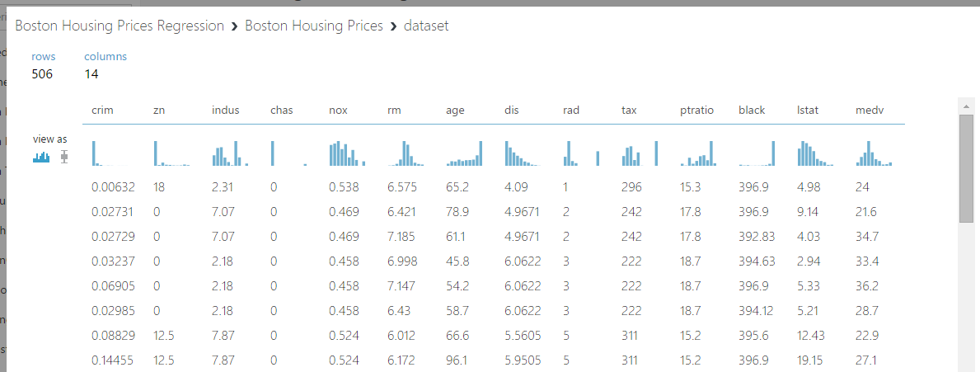Click nox value 0.538
The height and width of the screenshot is (372, 980).
tap(344, 187)
